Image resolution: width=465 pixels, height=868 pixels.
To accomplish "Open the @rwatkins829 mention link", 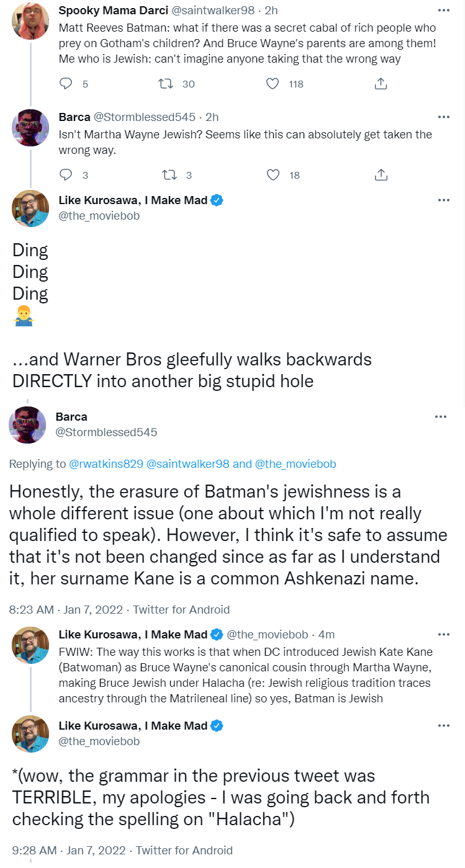I will (x=106, y=463).
